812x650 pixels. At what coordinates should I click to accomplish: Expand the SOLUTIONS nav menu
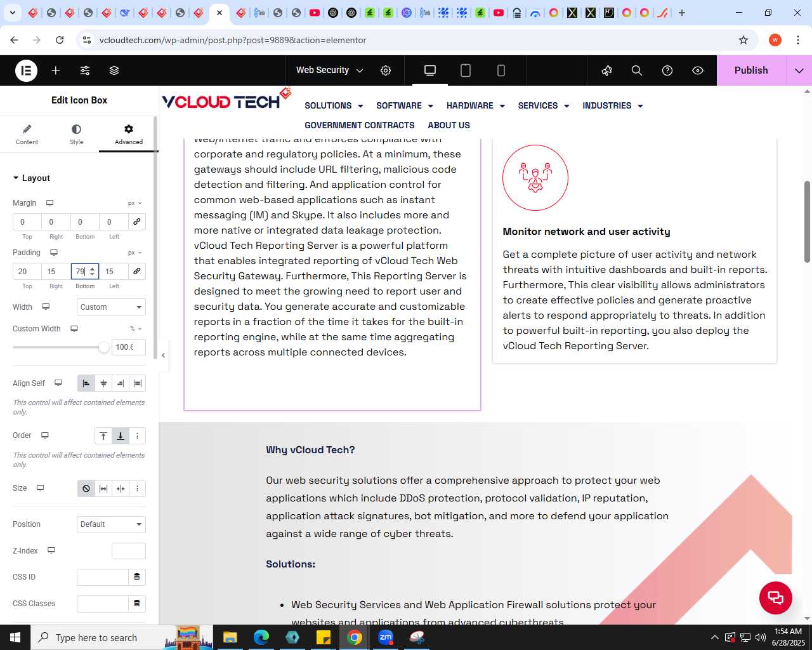coord(334,105)
